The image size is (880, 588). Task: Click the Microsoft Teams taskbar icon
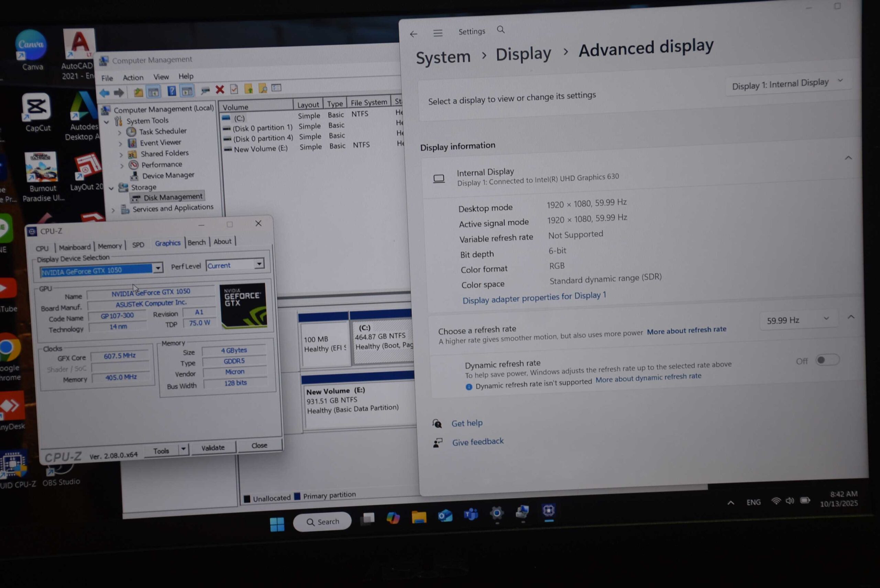471,515
